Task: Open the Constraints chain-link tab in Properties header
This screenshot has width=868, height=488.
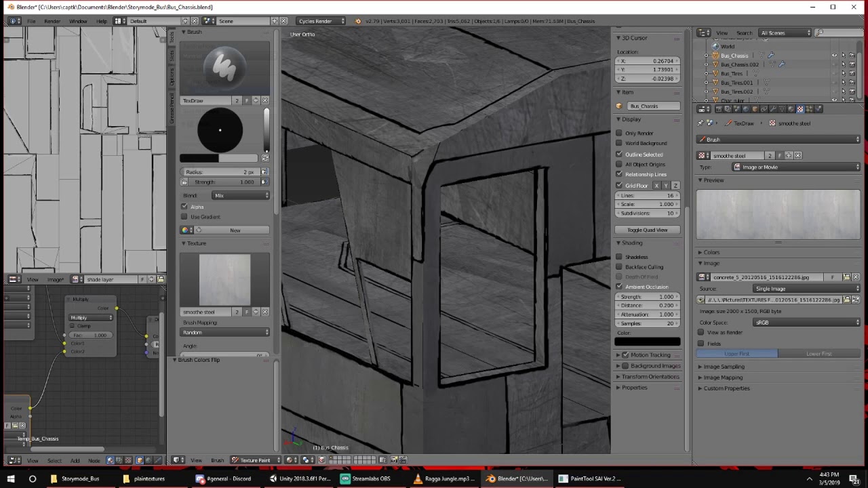Action: point(764,108)
